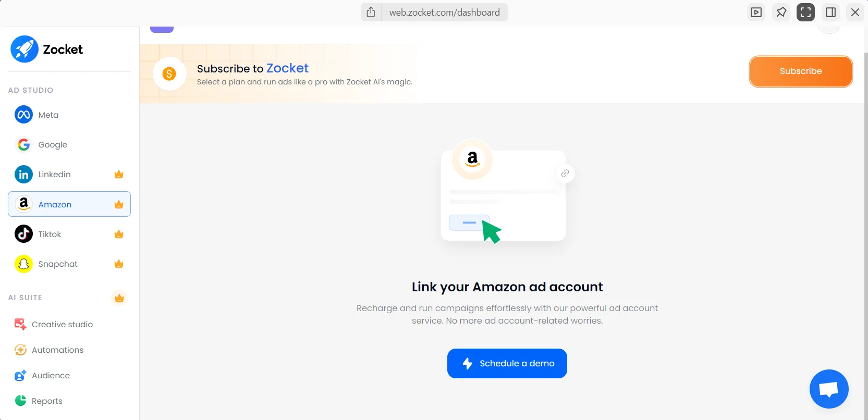868x420 pixels.
Task: Select the Amazon item in Ad Studio
Action: click(x=55, y=204)
